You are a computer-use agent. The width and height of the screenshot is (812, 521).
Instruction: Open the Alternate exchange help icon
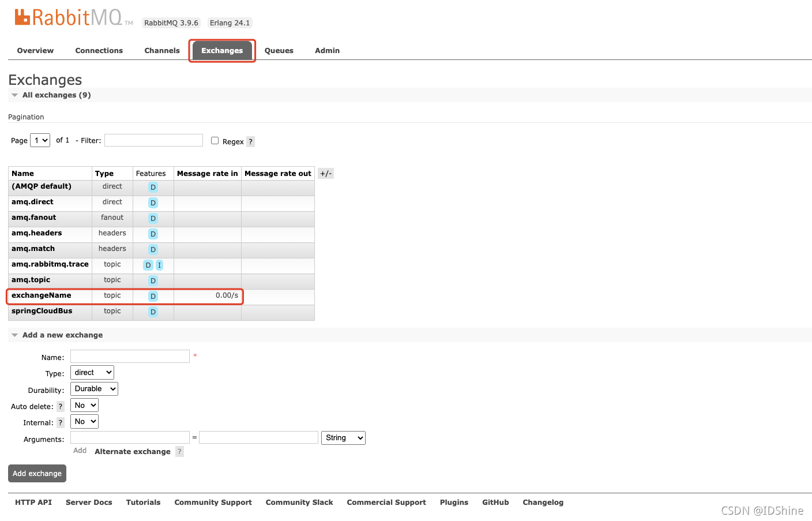coord(179,451)
